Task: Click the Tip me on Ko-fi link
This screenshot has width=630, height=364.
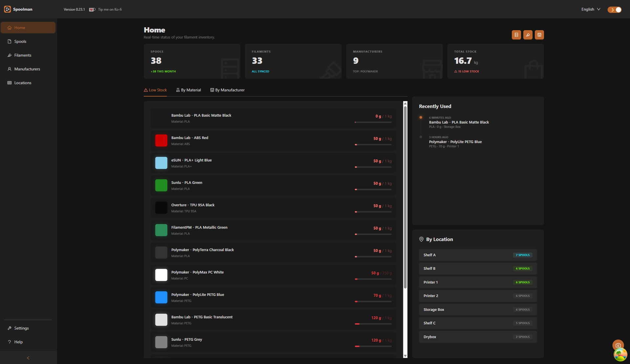Action: (x=110, y=10)
